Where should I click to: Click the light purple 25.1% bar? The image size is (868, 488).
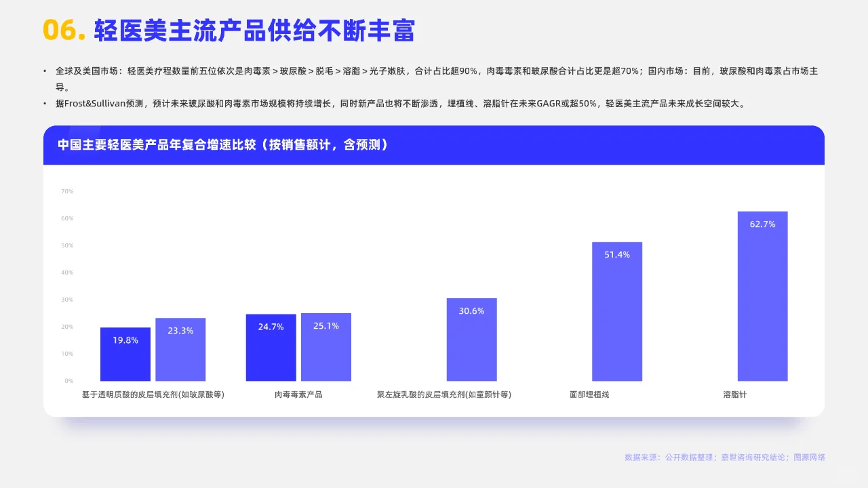(325, 346)
